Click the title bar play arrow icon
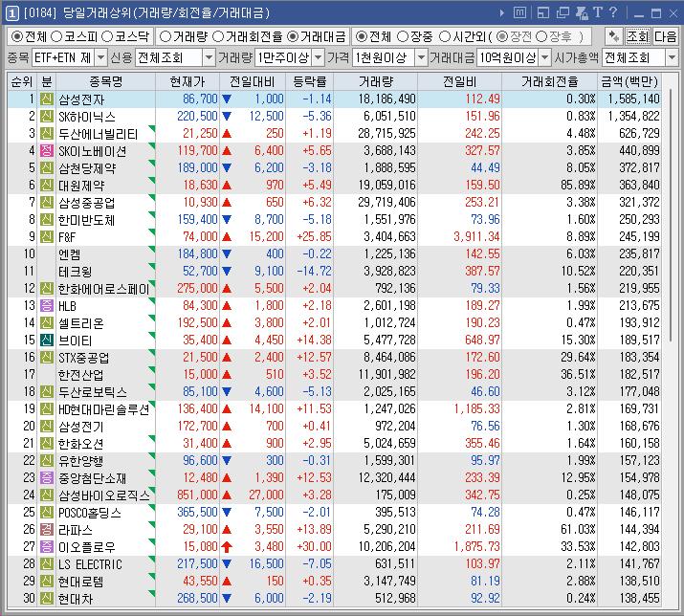The height and width of the screenshot is (616, 684). coord(502,13)
